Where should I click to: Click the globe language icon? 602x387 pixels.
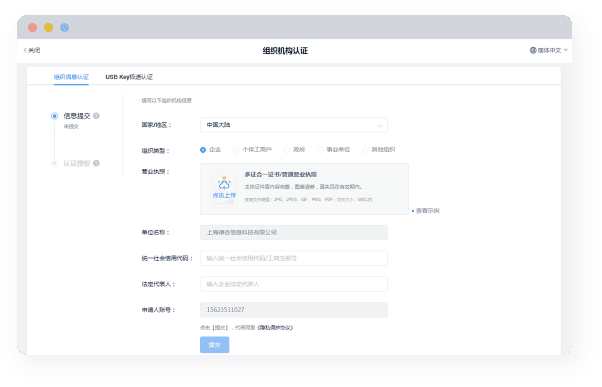pos(533,50)
